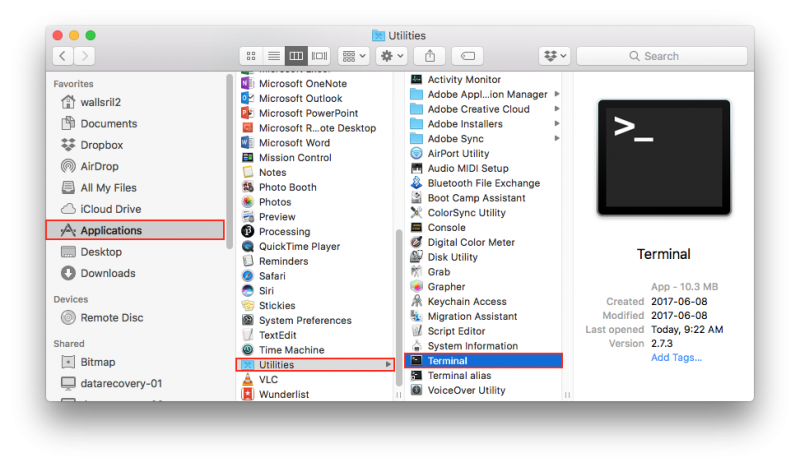Select the QuickTime Player icon

tap(247, 246)
